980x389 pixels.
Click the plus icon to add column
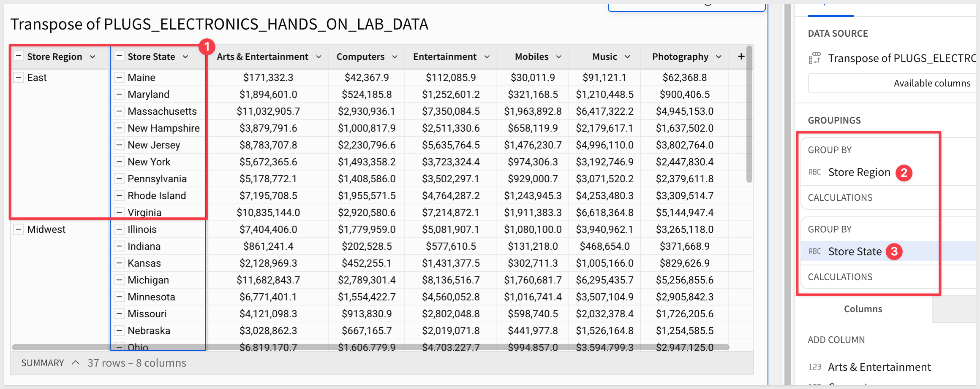[x=741, y=57]
